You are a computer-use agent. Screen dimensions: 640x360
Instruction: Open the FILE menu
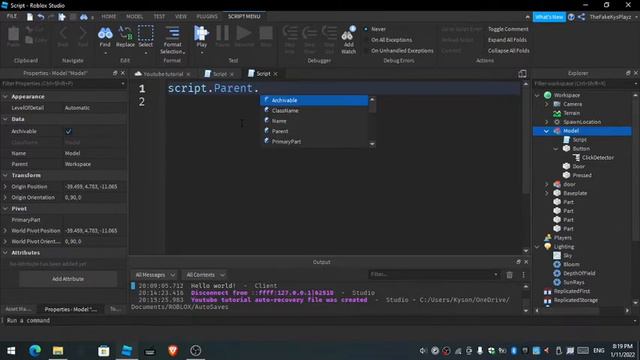point(12,16)
